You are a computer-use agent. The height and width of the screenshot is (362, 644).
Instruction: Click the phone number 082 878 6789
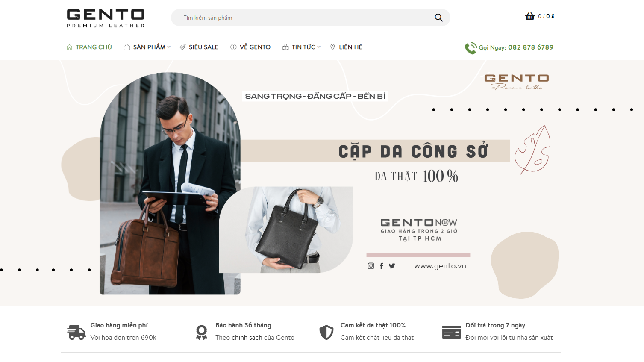point(531,47)
